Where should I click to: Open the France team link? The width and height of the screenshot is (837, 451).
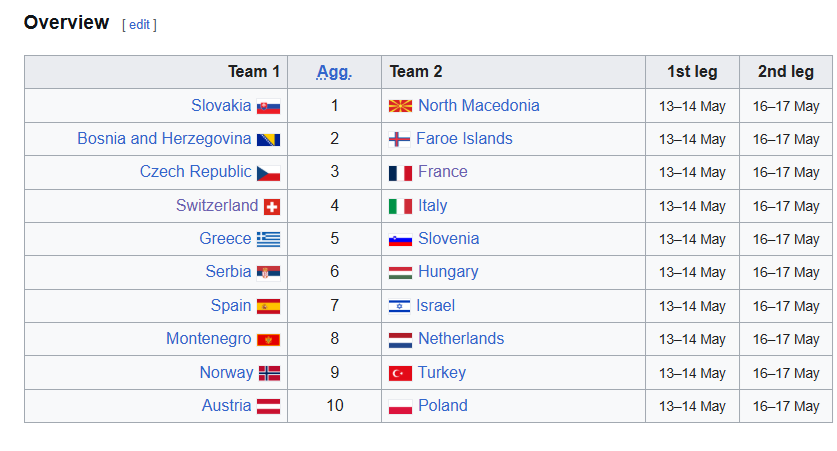(442, 172)
